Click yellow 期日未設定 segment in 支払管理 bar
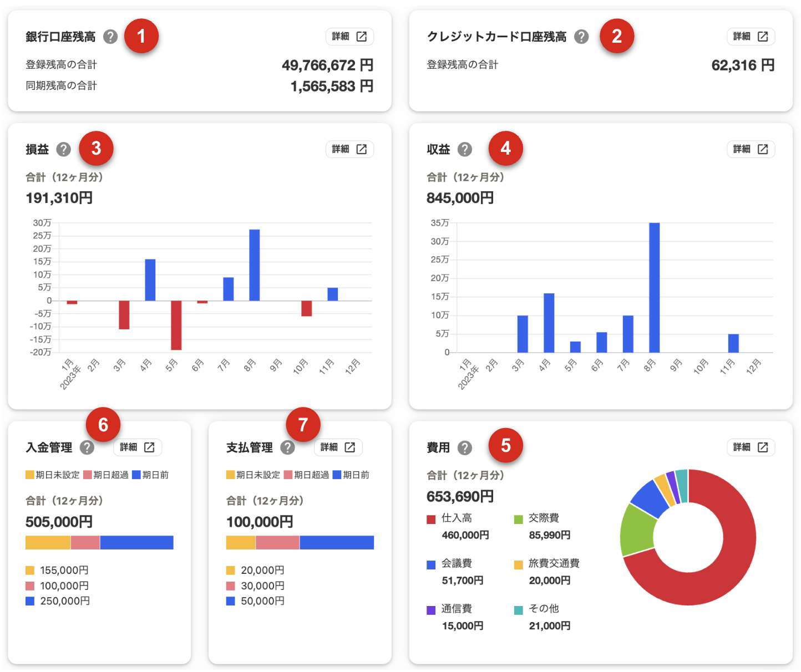801x672 pixels. tap(241, 543)
